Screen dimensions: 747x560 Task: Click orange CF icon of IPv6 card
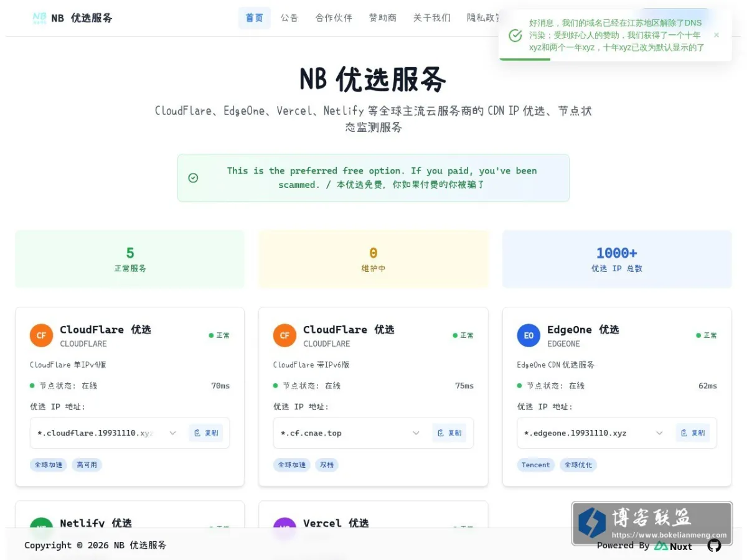tap(284, 335)
